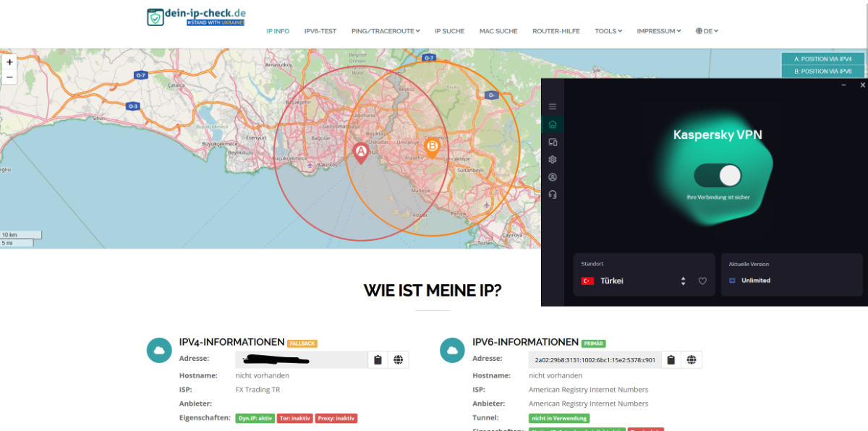Screen dimensions: 868x431
Task: Open the ROUTER-HILFE page
Action: [556, 31]
